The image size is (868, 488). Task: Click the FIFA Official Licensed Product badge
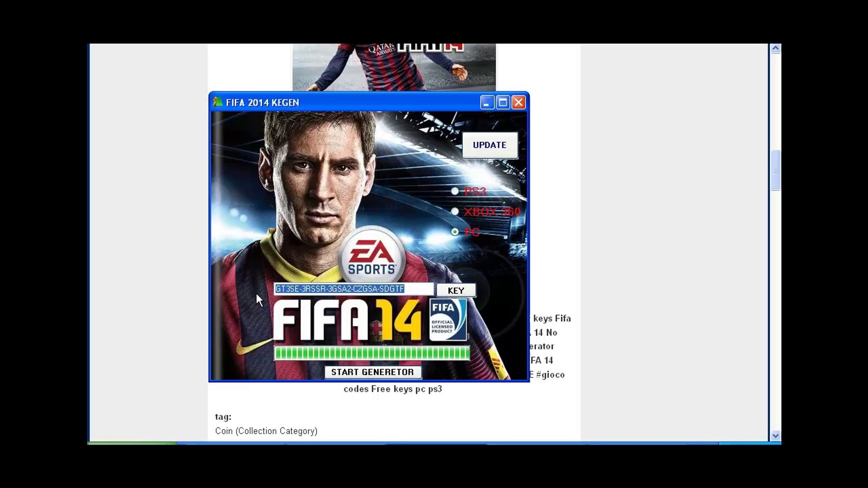tap(448, 319)
